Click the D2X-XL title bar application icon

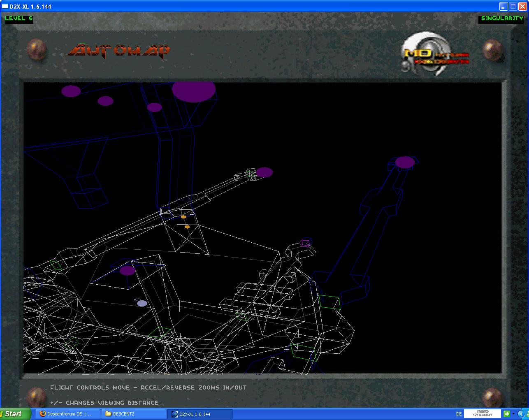[5, 7]
